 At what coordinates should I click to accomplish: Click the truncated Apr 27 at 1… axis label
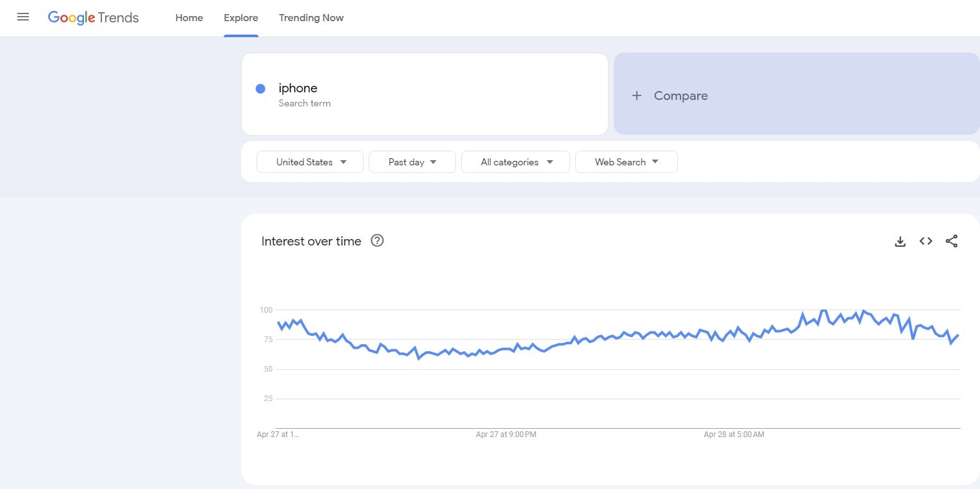(x=278, y=435)
